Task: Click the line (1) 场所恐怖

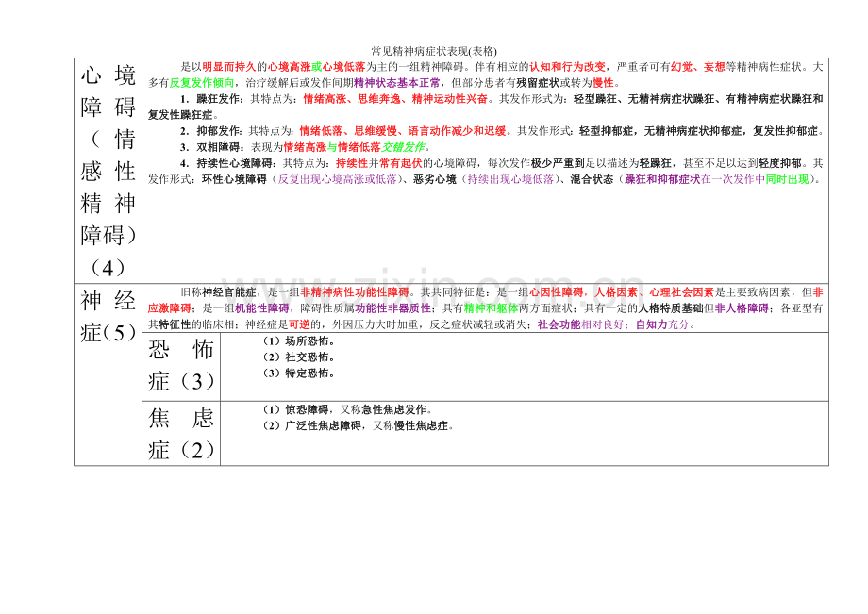Action: tap(298, 341)
